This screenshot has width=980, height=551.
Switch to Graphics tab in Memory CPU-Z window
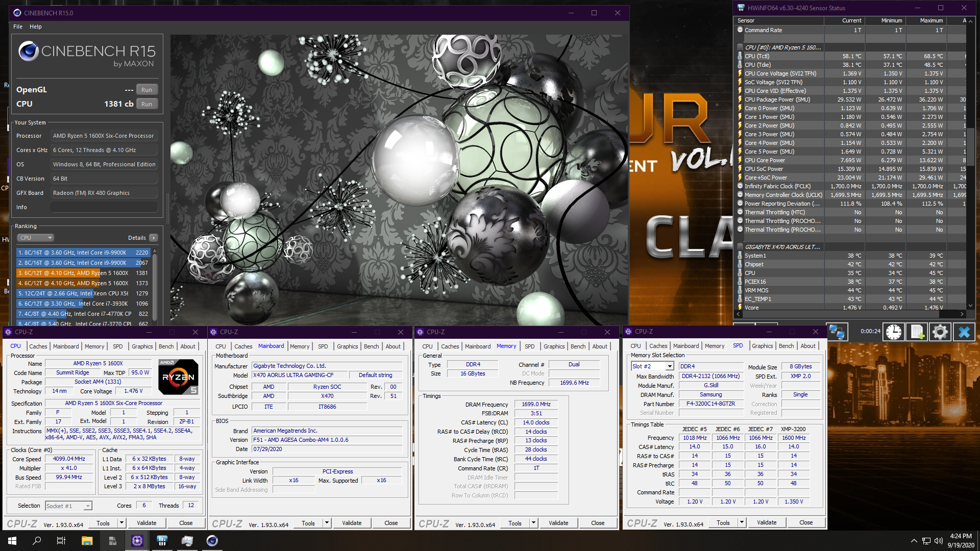click(554, 346)
